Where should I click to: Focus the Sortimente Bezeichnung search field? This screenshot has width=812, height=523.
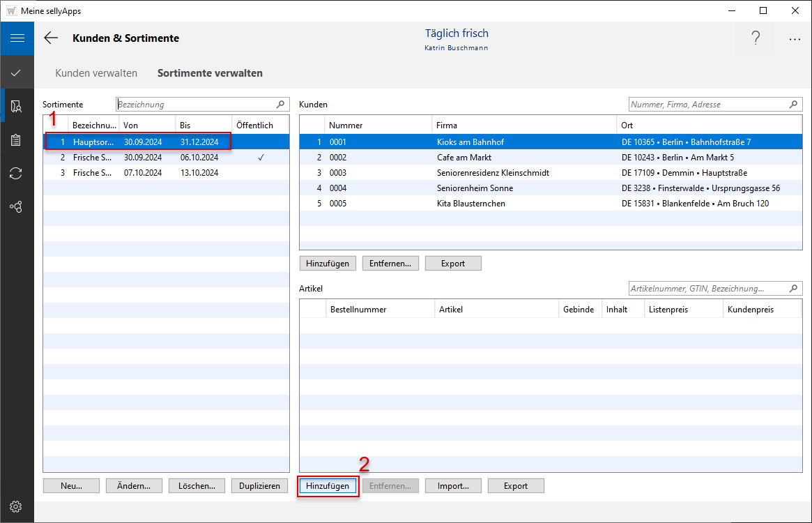coord(195,105)
